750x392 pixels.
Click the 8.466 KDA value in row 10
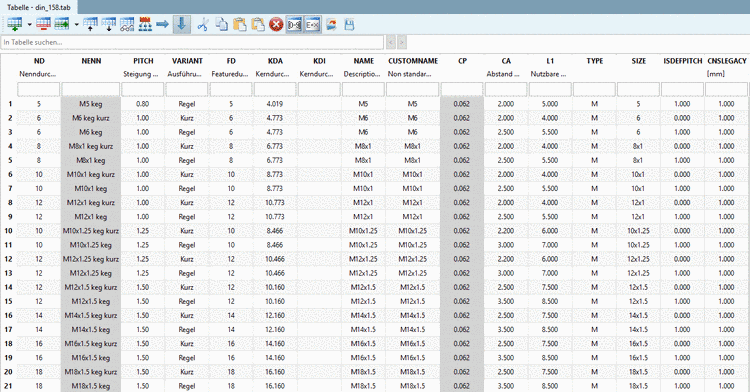[x=275, y=231]
